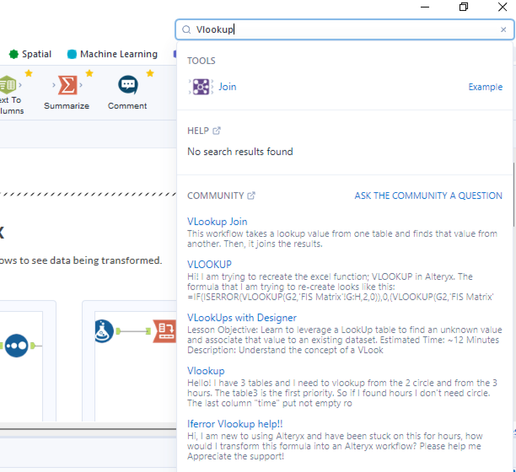Screen dimensions: 516x472
Task: Open the Community external link icon
Action: [x=251, y=195]
